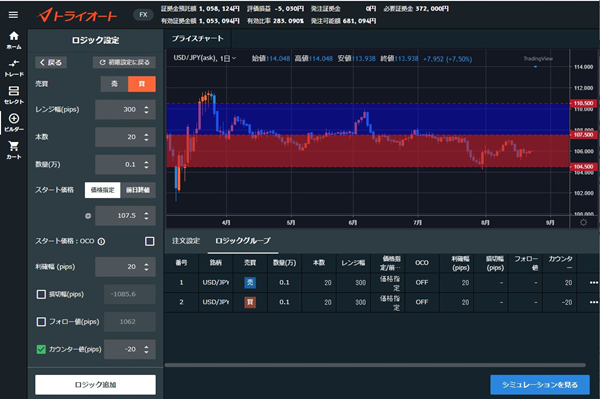Viewport: 600px width, 399px height.
Task: Click USD/JPY(ask) chart symbol label
Action: point(195,58)
